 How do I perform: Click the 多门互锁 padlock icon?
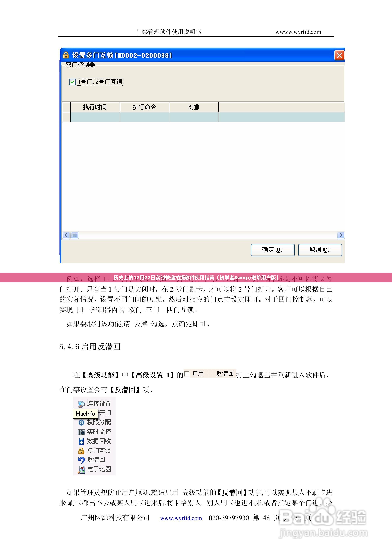[81, 451]
